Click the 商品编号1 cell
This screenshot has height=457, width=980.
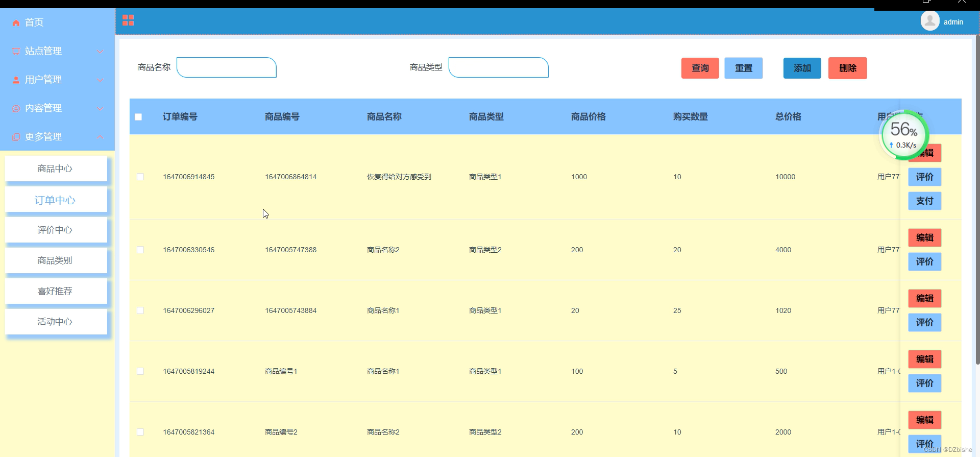tap(281, 371)
